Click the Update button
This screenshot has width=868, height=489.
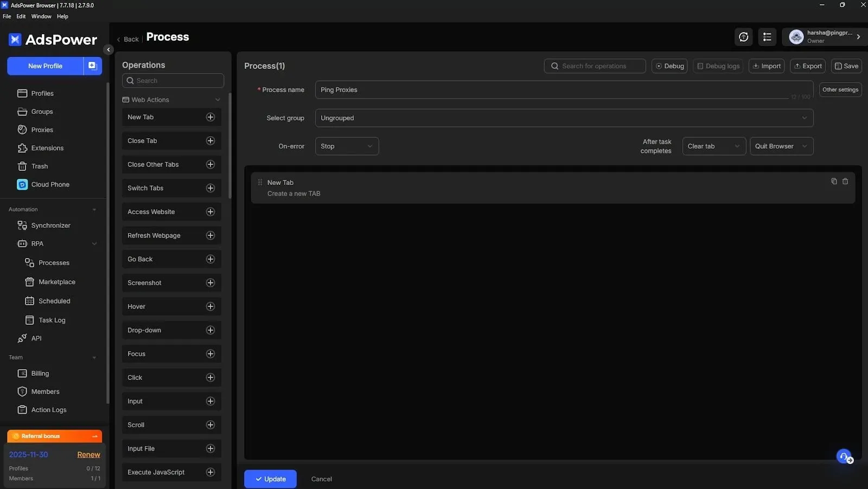pyautogui.click(x=270, y=479)
